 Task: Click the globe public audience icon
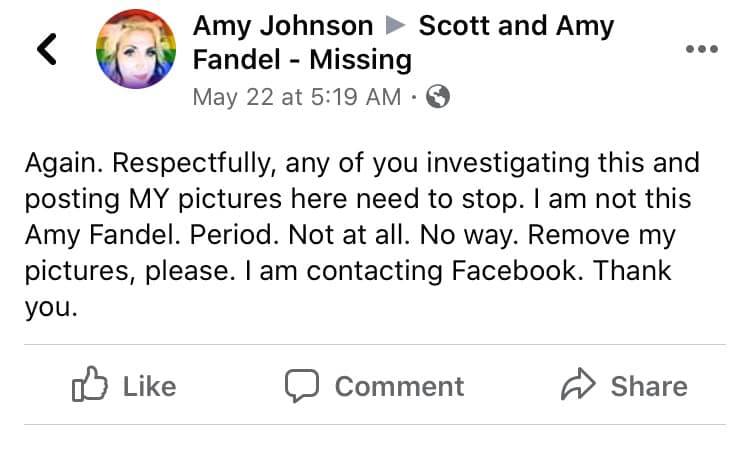tap(438, 97)
